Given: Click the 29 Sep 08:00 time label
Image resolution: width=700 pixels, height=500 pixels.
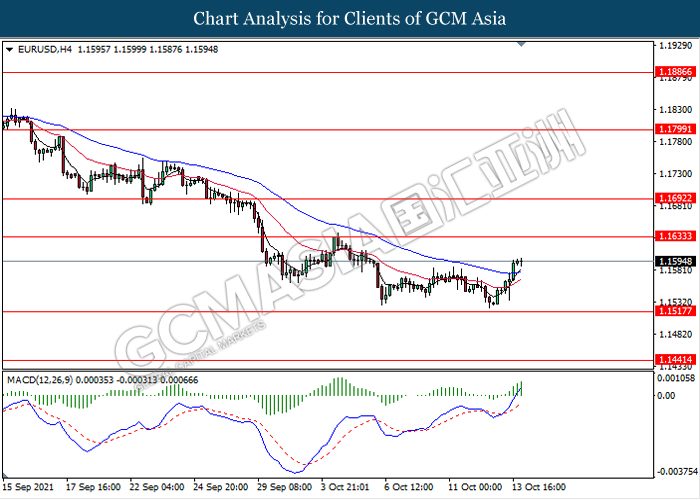Looking at the screenshot, I should click(x=284, y=487).
